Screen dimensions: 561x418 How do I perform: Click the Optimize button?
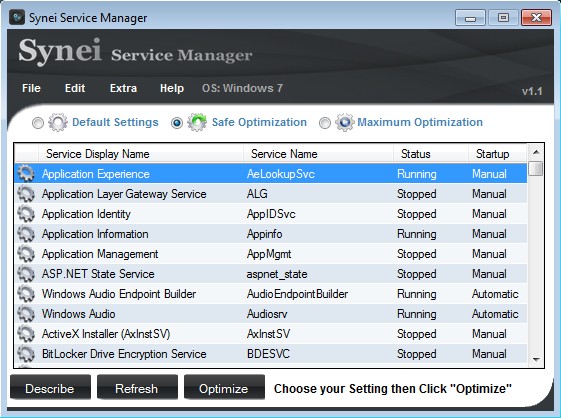pos(224,388)
